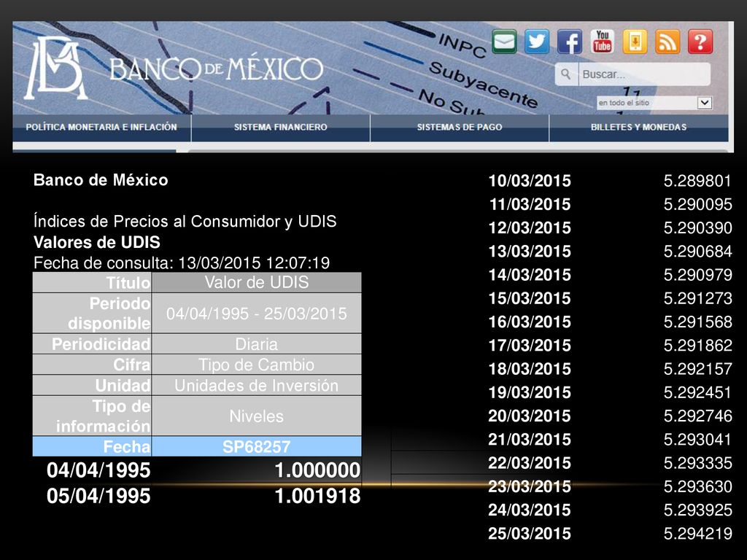Select the 'Tipo de Cambio' cell

pyautogui.click(x=257, y=365)
